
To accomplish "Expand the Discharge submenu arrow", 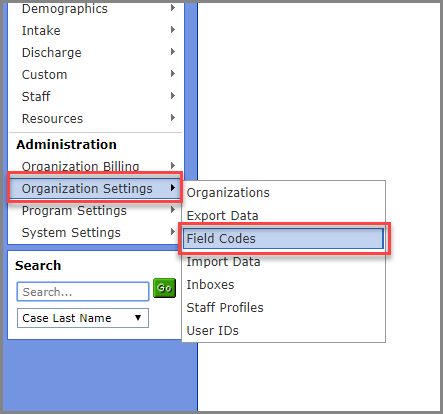I will pyautogui.click(x=173, y=52).
